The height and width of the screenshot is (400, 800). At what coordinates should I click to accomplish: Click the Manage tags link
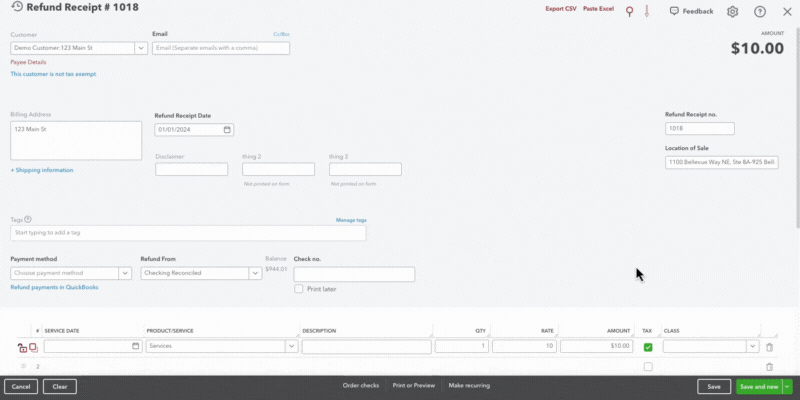click(x=351, y=220)
